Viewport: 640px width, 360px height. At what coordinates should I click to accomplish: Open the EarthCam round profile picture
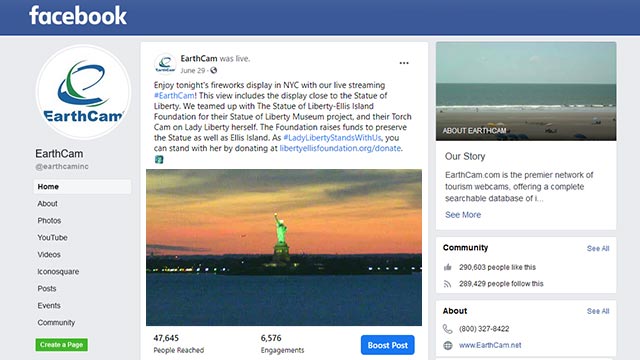[x=83, y=92]
